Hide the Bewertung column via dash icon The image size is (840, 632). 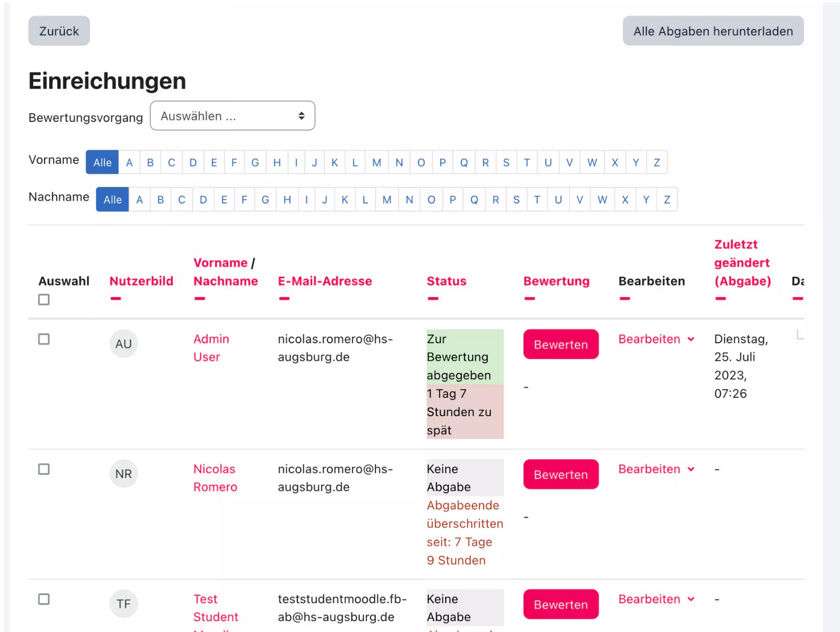pos(530,298)
